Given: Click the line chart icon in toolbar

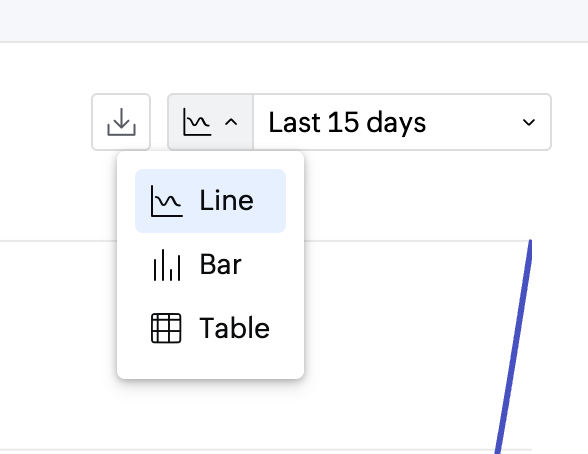Looking at the screenshot, I should [197, 122].
